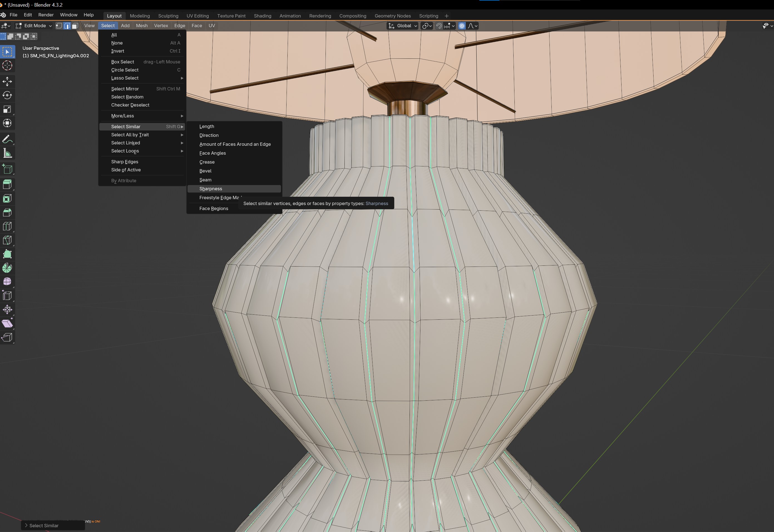The width and height of the screenshot is (774, 532).
Task: Set selection mode to invert
Action: pos(26,36)
